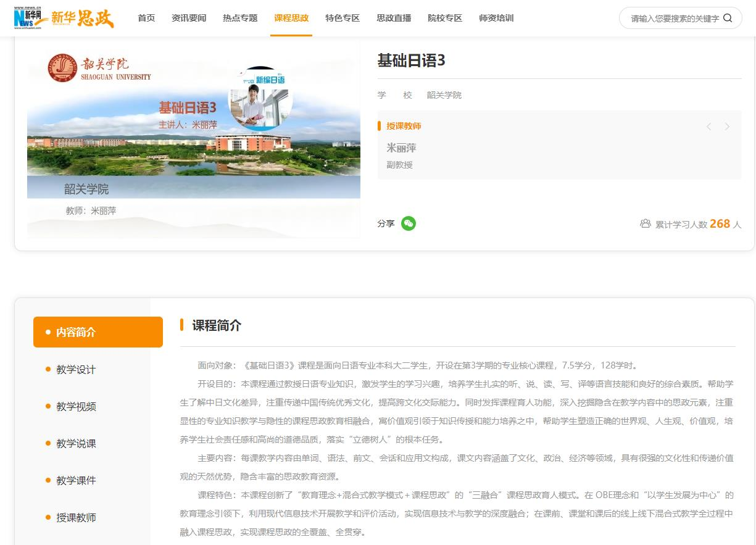Click the course title 基础日语3 heading
The width and height of the screenshot is (756, 545).
(x=411, y=60)
